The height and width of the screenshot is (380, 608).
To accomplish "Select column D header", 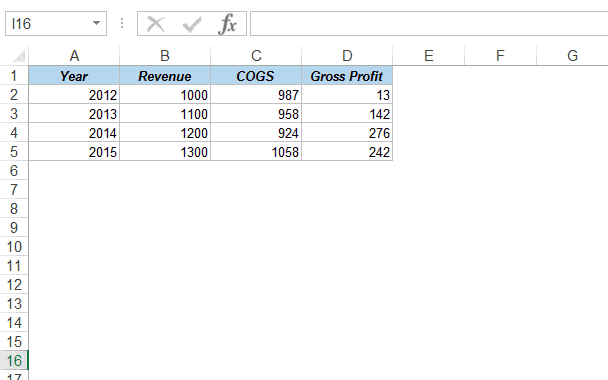I will pyautogui.click(x=347, y=56).
